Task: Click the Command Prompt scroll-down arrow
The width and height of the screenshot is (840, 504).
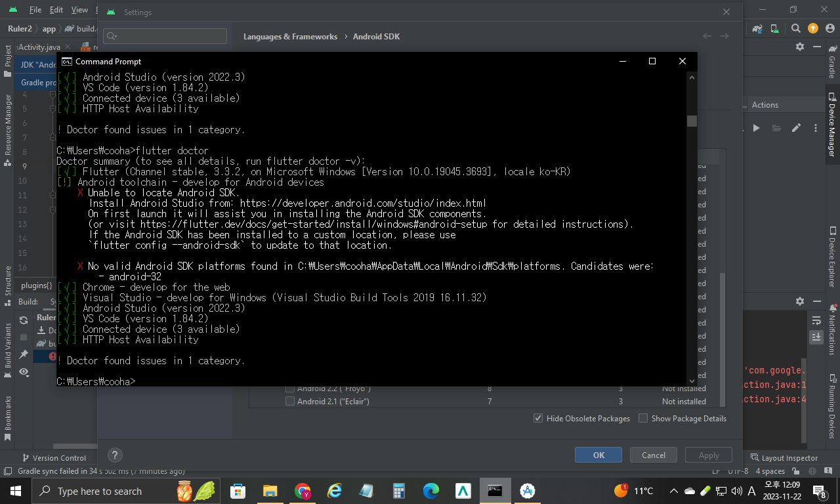Action: point(692,381)
